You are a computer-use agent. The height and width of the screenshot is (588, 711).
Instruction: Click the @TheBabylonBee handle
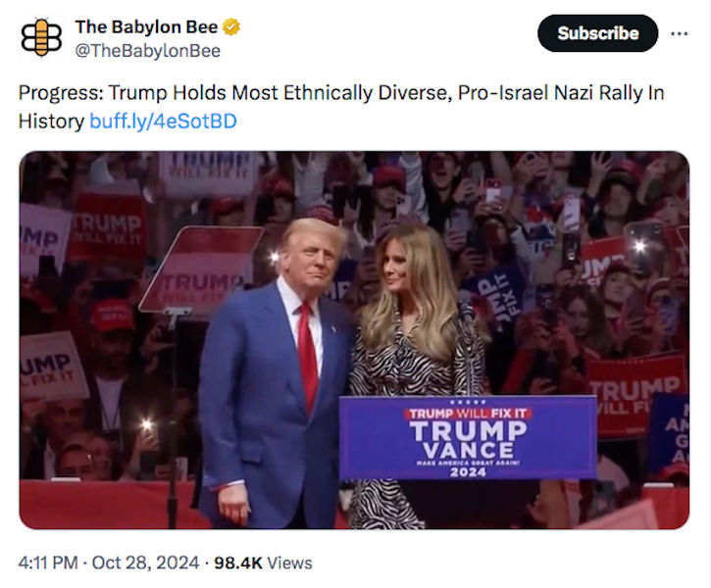click(147, 51)
